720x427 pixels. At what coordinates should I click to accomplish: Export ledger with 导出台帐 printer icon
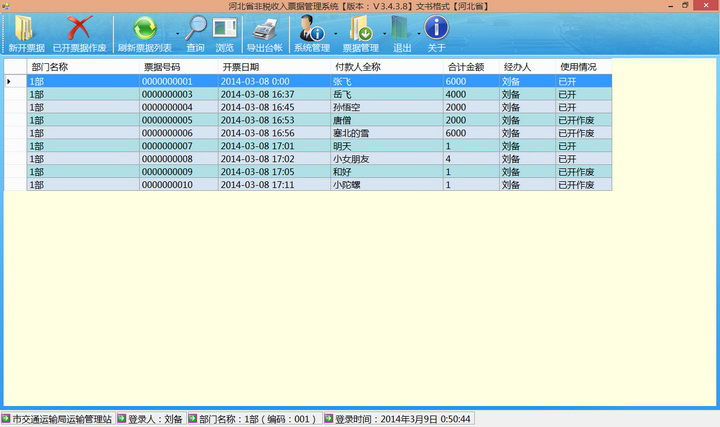[x=265, y=29]
